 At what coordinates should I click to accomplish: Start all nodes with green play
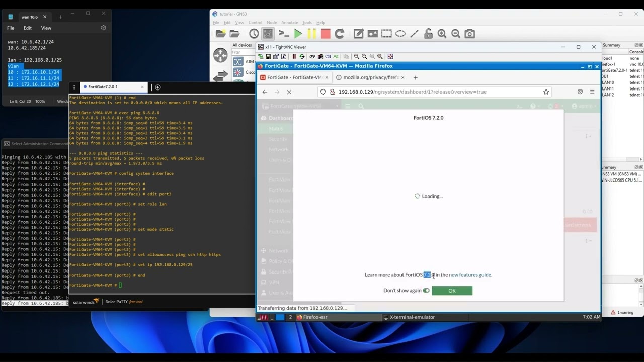[298, 34]
